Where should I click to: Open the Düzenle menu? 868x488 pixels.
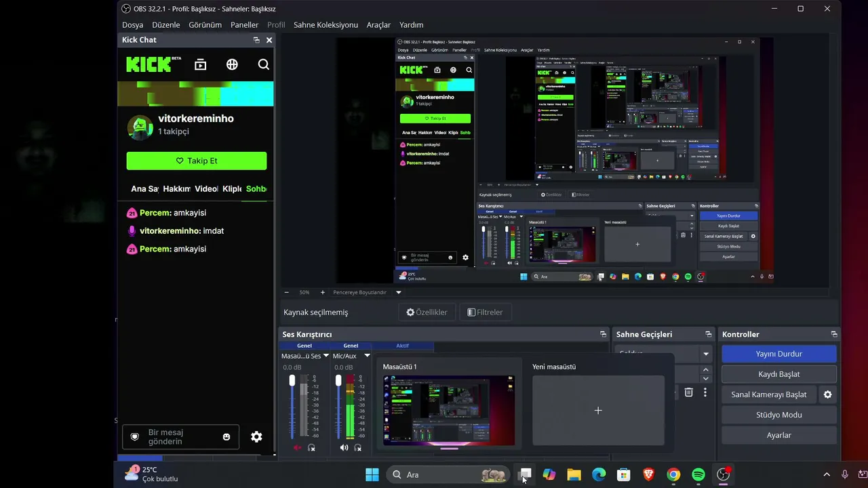(166, 25)
